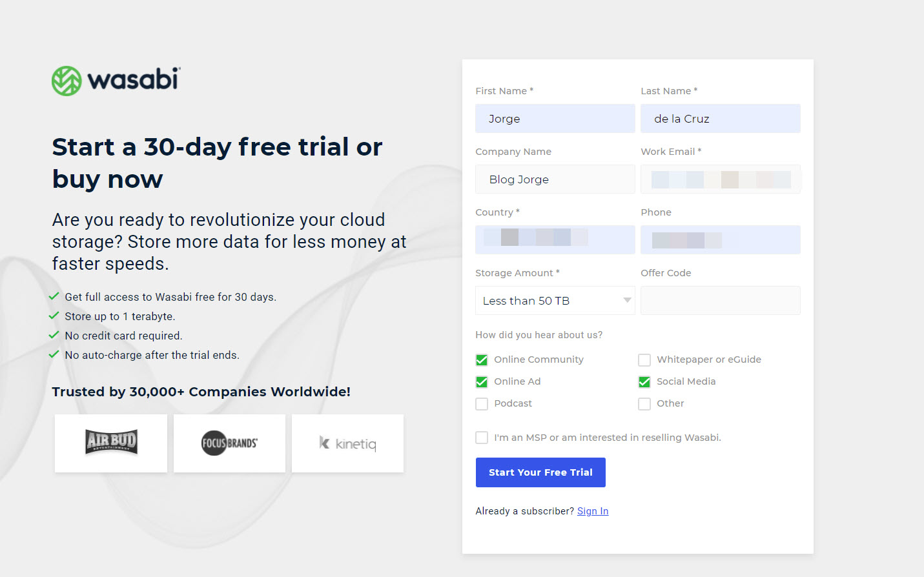The height and width of the screenshot is (577, 924).
Task: Select the Work Email field
Action: (721, 179)
